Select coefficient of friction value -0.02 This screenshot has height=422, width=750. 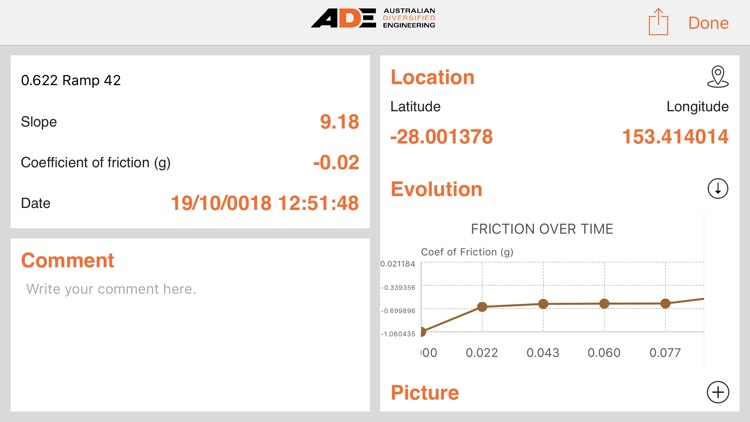[x=336, y=163]
